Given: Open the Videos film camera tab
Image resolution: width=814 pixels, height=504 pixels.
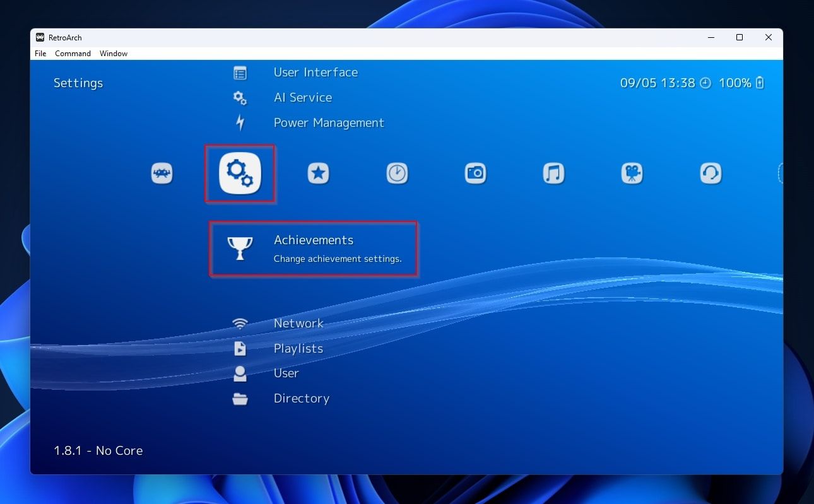Looking at the screenshot, I should [632, 173].
